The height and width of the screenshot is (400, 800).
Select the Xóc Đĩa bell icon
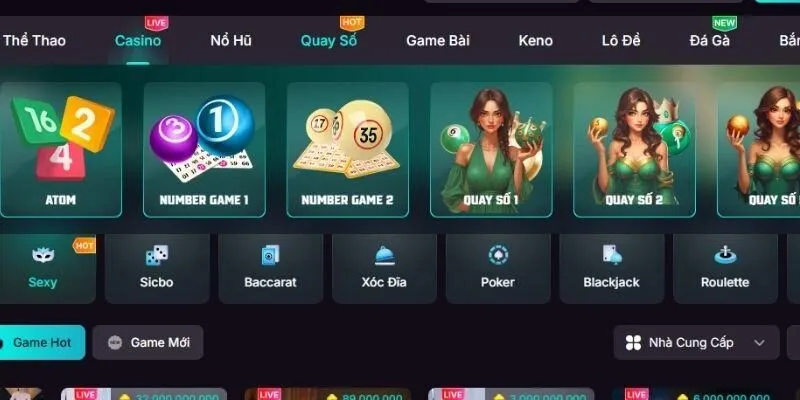click(385, 256)
